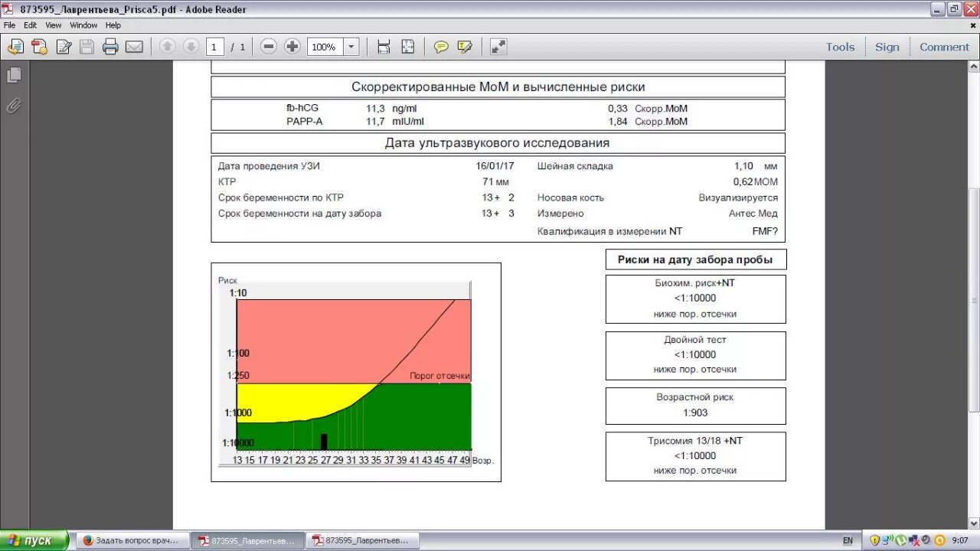The width and height of the screenshot is (980, 551).
Task: Click the second '873595_Лаврентьев' taskbar button
Action: pos(363,540)
